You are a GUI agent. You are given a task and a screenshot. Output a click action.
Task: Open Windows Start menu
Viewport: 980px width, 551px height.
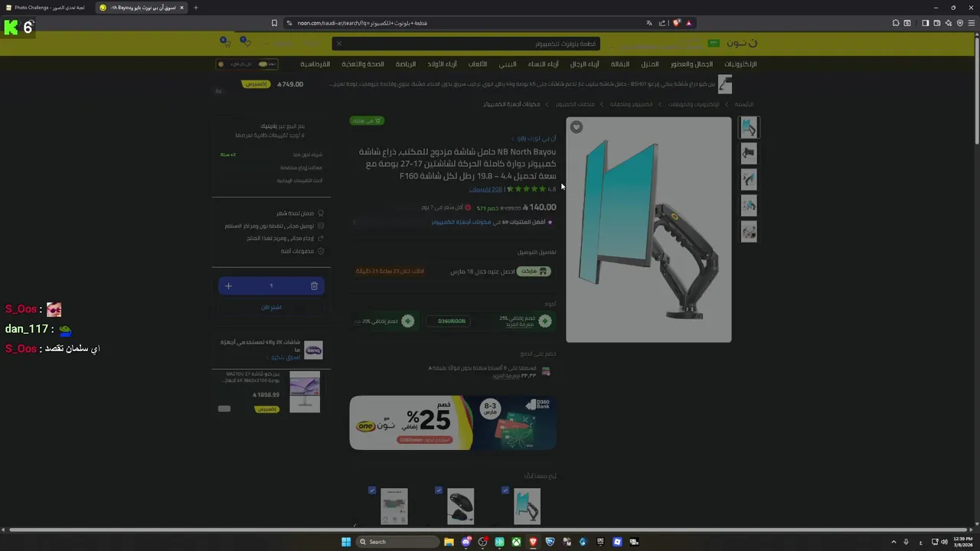[x=346, y=542]
